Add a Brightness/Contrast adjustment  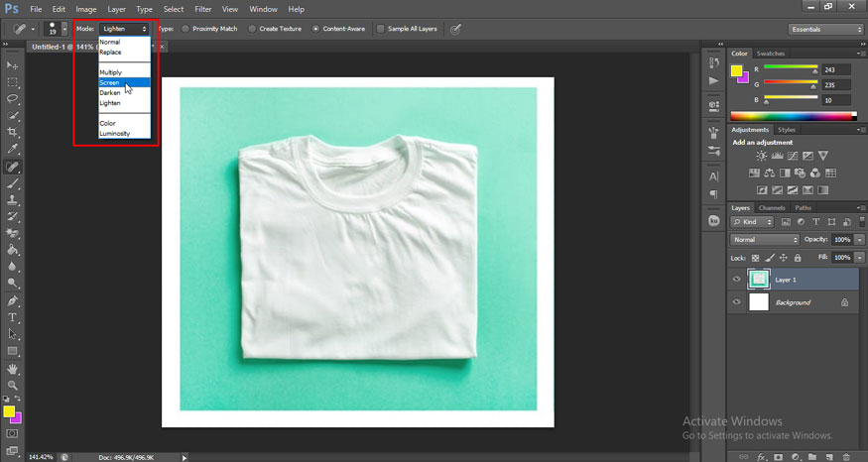point(762,156)
